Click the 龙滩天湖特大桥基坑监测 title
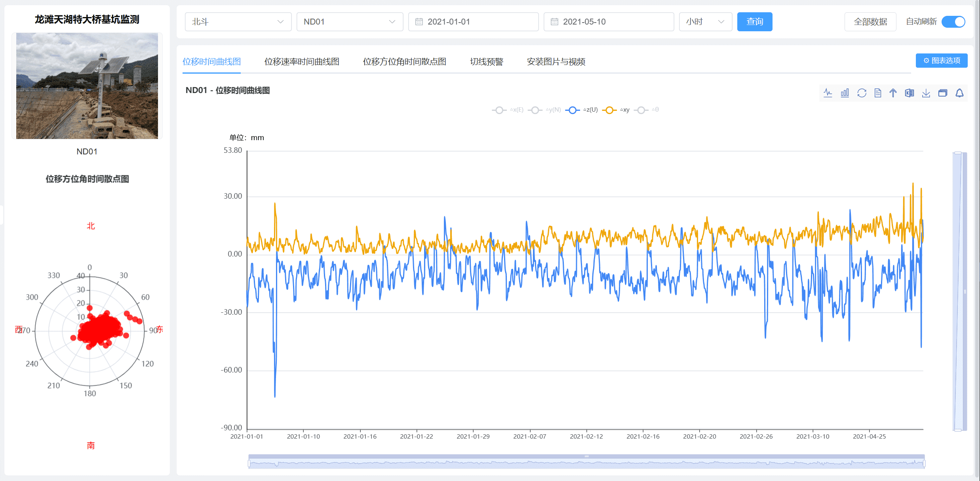The width and height of the screenshot is (980, 481). [x=87, y=19]
